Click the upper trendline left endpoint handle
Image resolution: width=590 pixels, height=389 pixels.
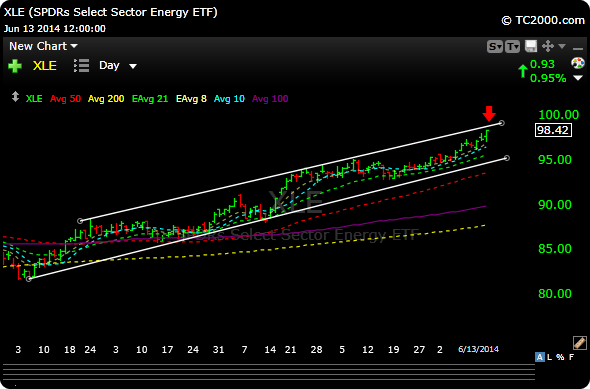click(x=80, y=221)
